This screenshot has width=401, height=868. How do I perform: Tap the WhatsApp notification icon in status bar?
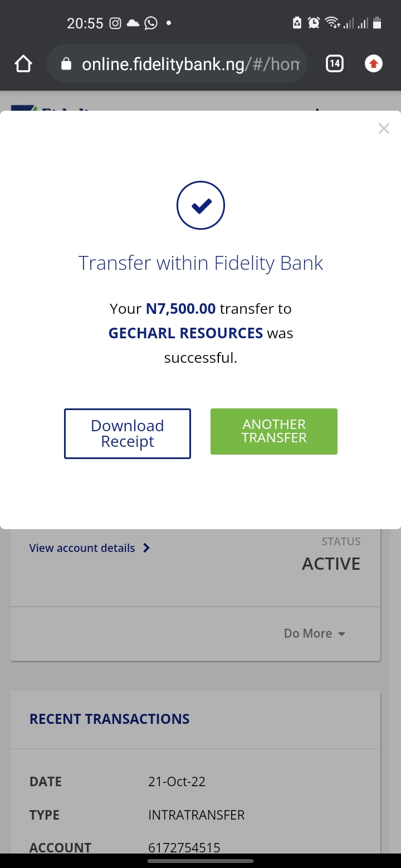pyautogui.click(x=150, y=23)
